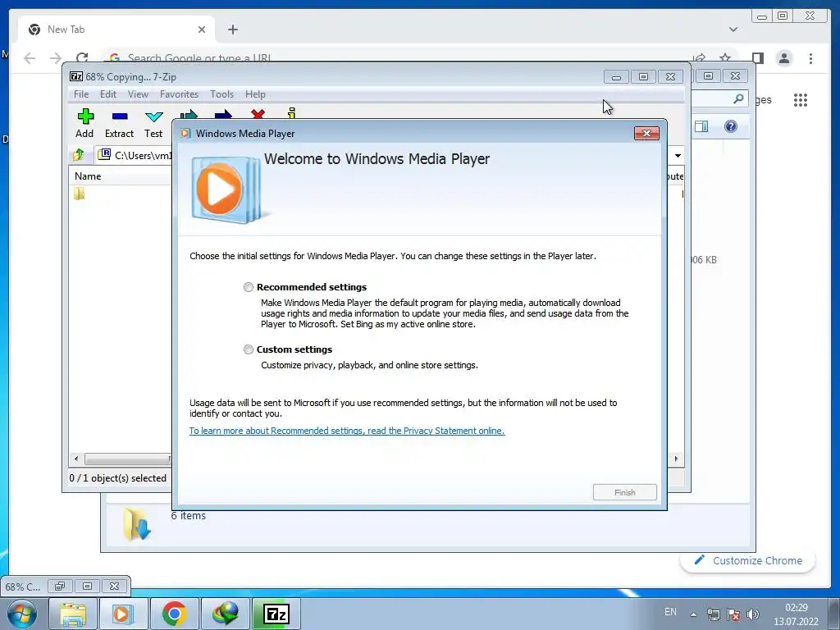Open the Tools menu in 7-Zip
Image resolution: width=840 pixels, height=630 pixels.
[221, 94]
